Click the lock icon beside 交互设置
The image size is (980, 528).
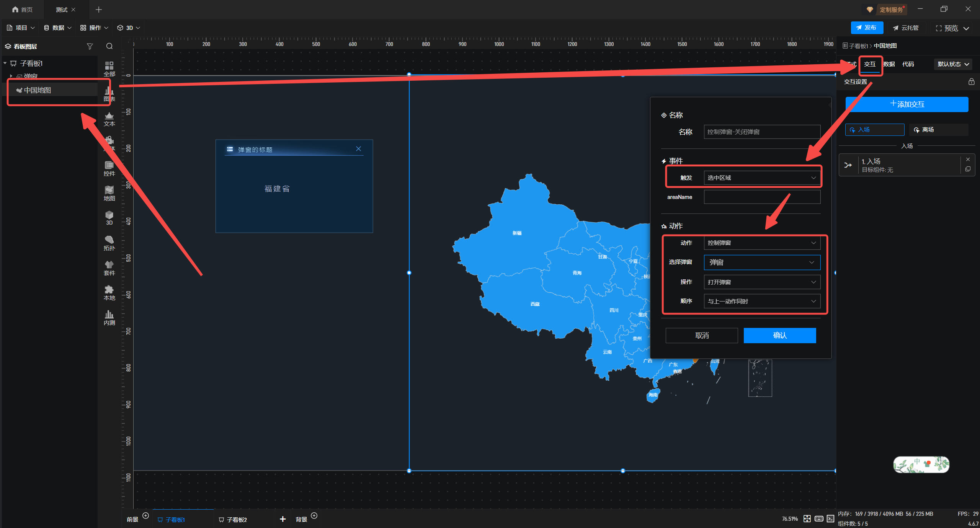coord(971,81)
